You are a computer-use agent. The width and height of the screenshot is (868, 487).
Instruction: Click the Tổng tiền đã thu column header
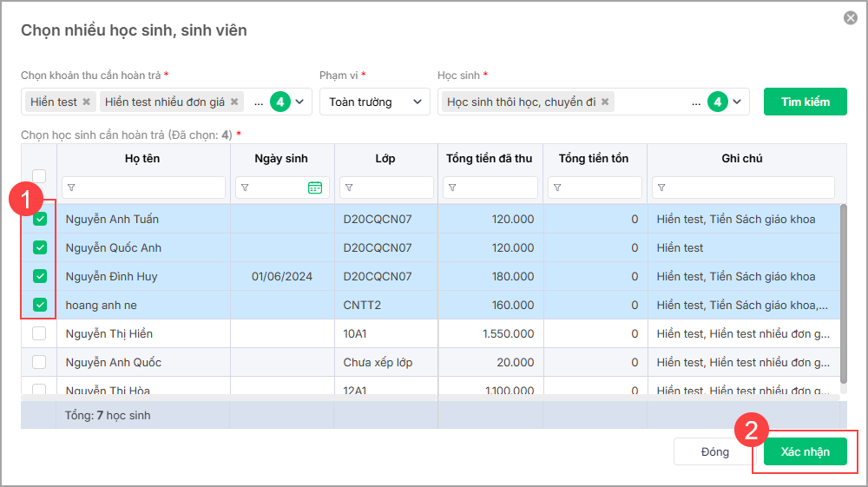click(x=490, y=159)
